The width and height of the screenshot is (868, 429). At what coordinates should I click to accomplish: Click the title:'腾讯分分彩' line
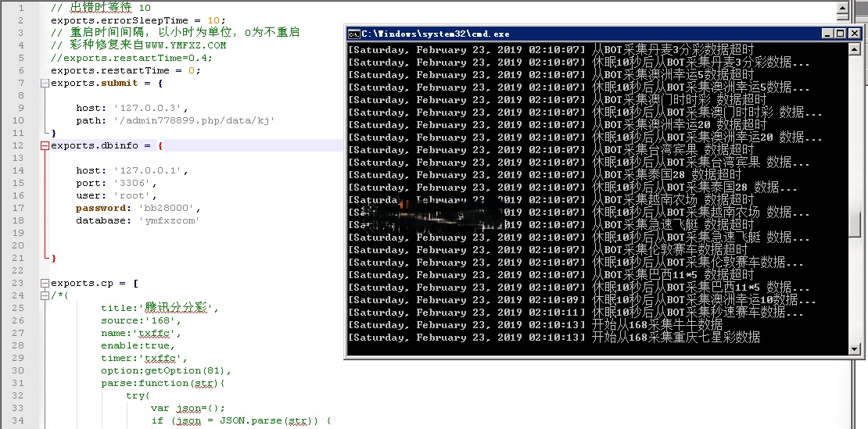[160, 308]
